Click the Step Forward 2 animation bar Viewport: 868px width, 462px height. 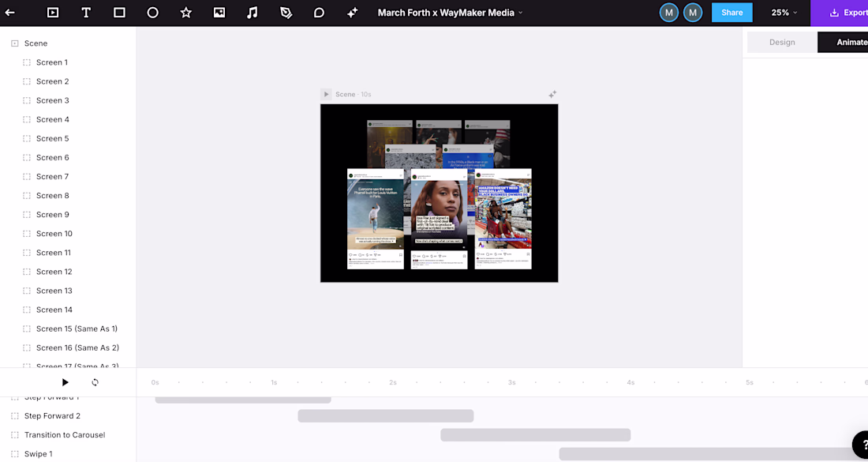386,416
